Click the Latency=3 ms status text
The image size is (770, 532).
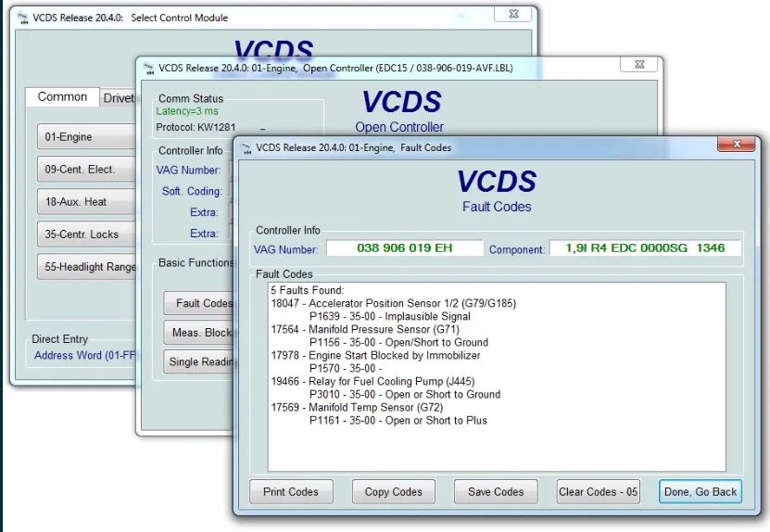click(x=187, y=111)
